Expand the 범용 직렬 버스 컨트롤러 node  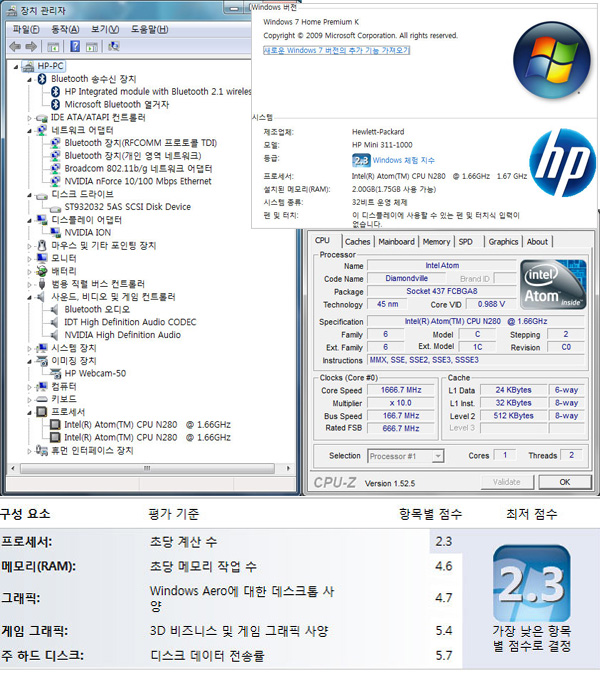tap(29, 284)
